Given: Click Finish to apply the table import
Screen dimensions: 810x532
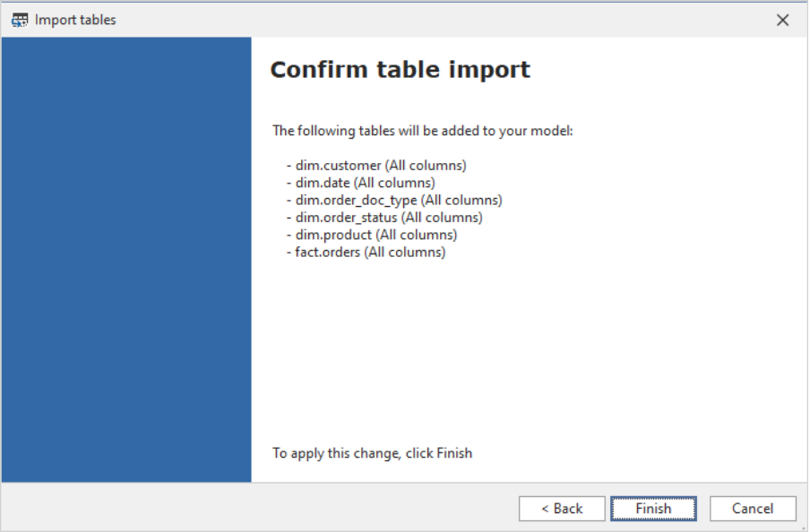Looking at the screenshot, I should pyautogui.click(x=653, y=508).
